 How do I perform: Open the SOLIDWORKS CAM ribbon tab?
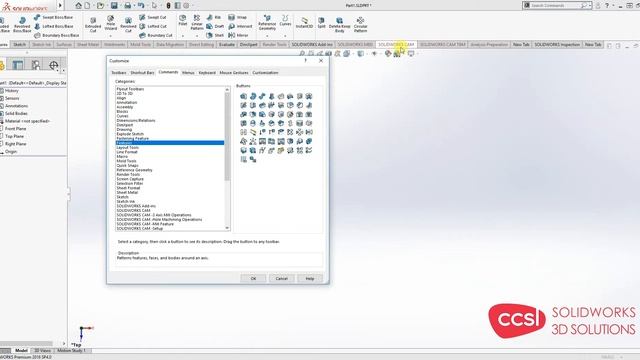pos(396,44)
